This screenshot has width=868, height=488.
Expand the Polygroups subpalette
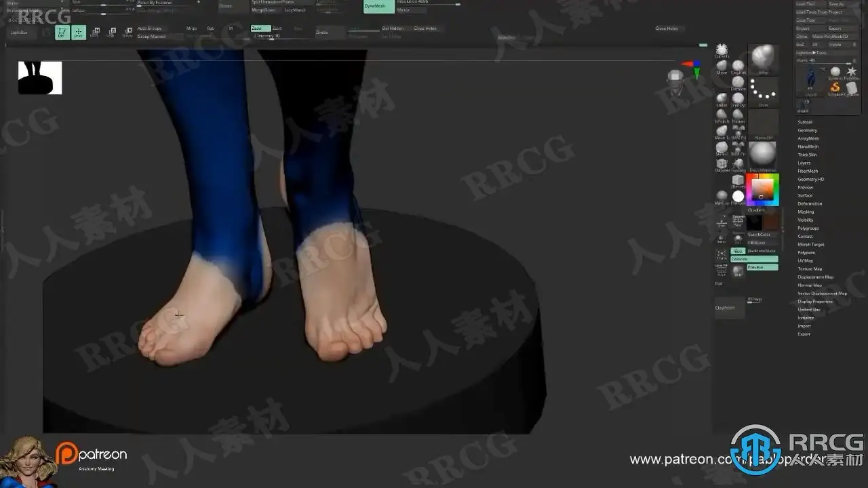click(808, 228)
